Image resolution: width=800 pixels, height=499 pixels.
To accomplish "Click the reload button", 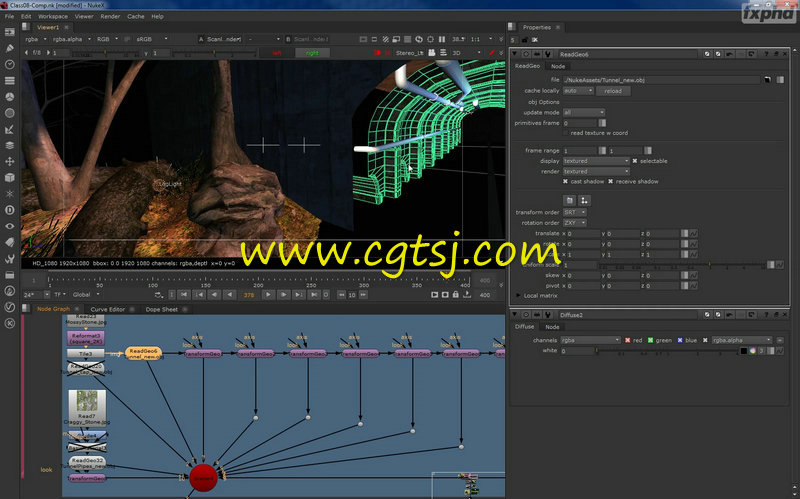I will click(613, 91).
